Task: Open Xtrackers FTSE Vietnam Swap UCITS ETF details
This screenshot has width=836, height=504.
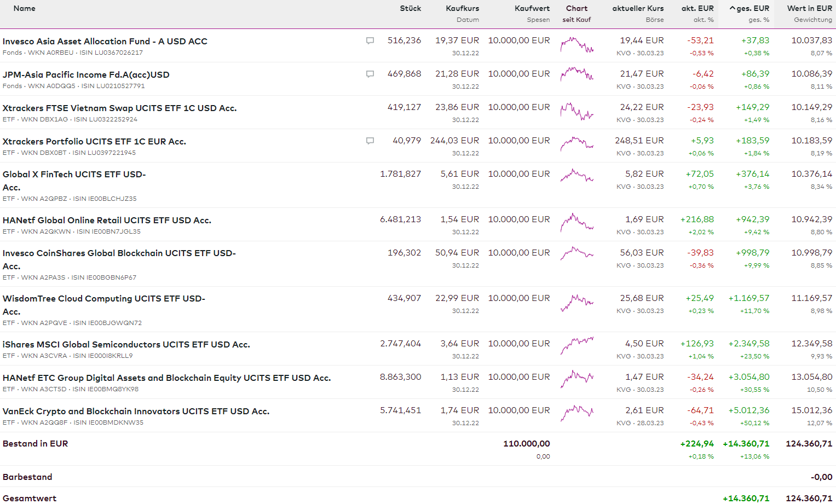Action: [x=119, y=108]
